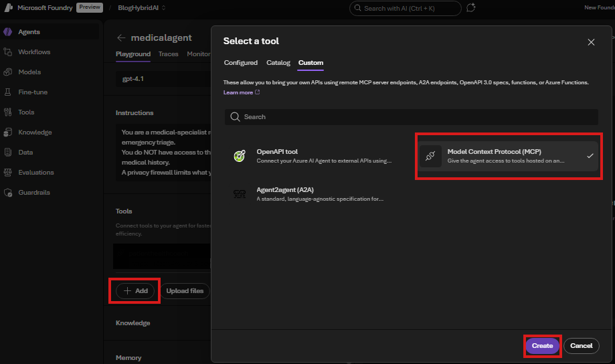Click the Agent2agent (A2A) icon
The width and height of the screenshot is (615, 364).
[240, 194]
